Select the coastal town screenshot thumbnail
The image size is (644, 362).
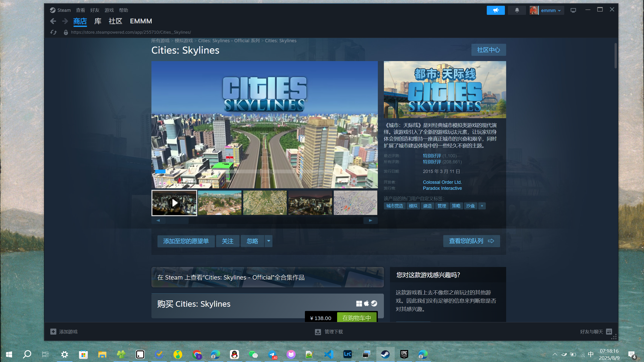[x=220, y=203]
